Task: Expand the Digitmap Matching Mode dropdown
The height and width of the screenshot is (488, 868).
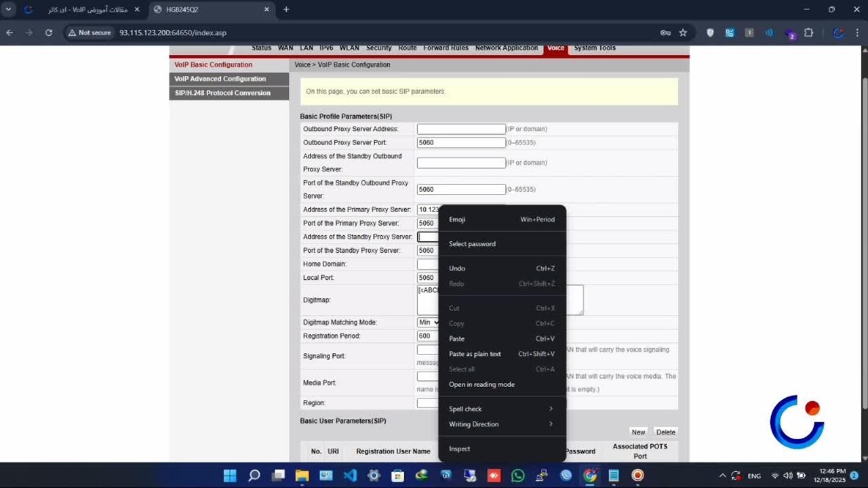Action: point(428,323)
